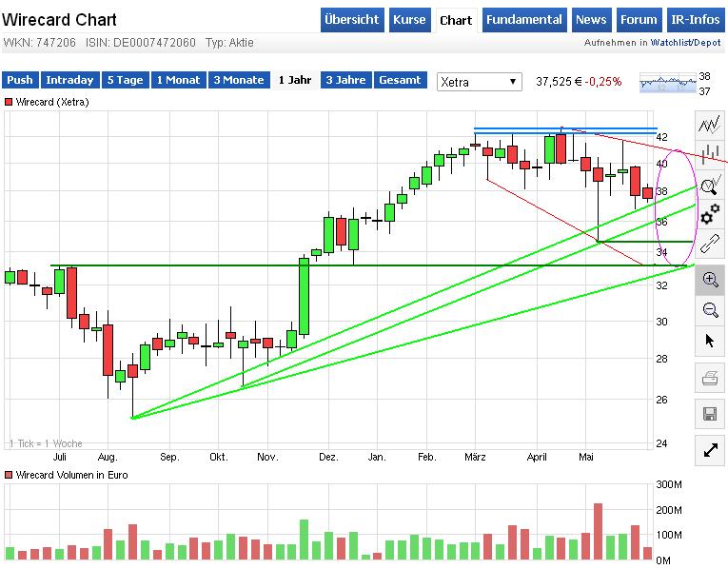
Task: Activate the zoom out tool
Action: [709, 309]
